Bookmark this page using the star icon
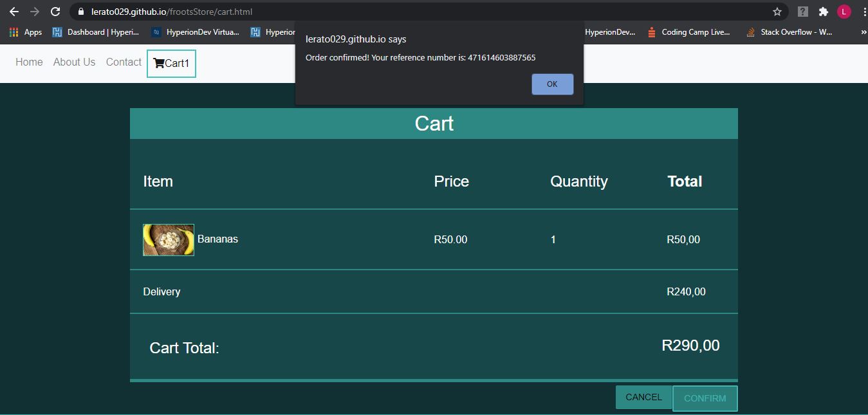Screen dimensions: 868x415 point(777,11)
